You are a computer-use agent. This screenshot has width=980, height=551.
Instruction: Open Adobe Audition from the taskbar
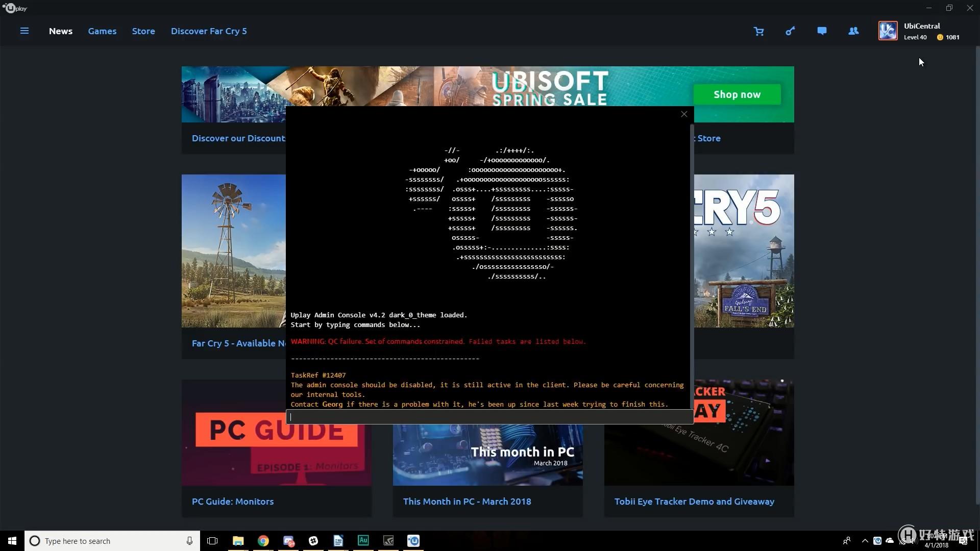click(x=363, y=541)
